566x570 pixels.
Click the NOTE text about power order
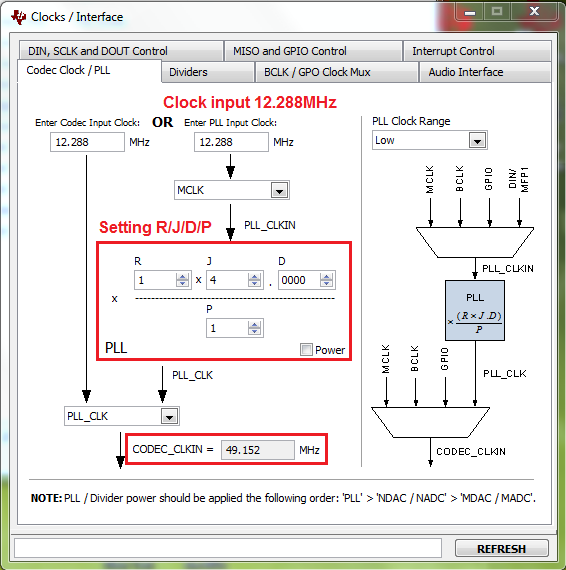[283, 498]
